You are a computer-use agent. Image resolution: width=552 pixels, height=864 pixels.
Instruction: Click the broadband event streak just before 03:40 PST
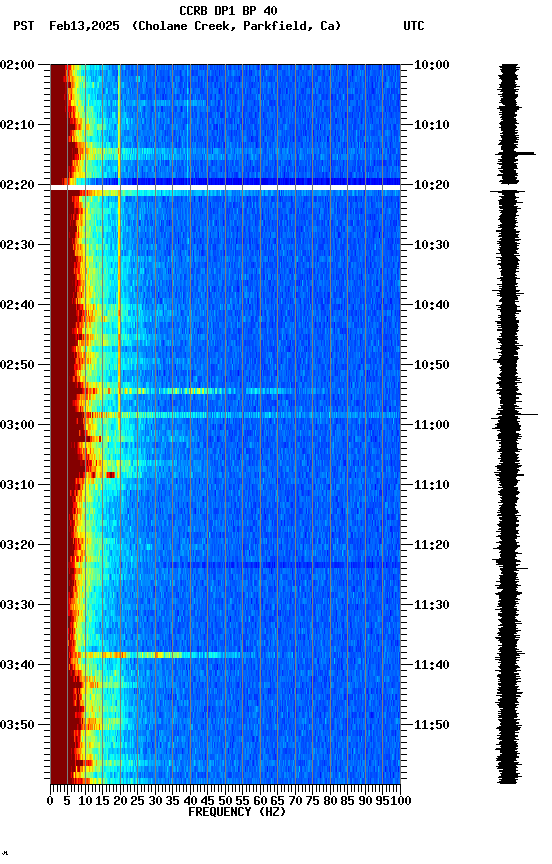(163, 655)
